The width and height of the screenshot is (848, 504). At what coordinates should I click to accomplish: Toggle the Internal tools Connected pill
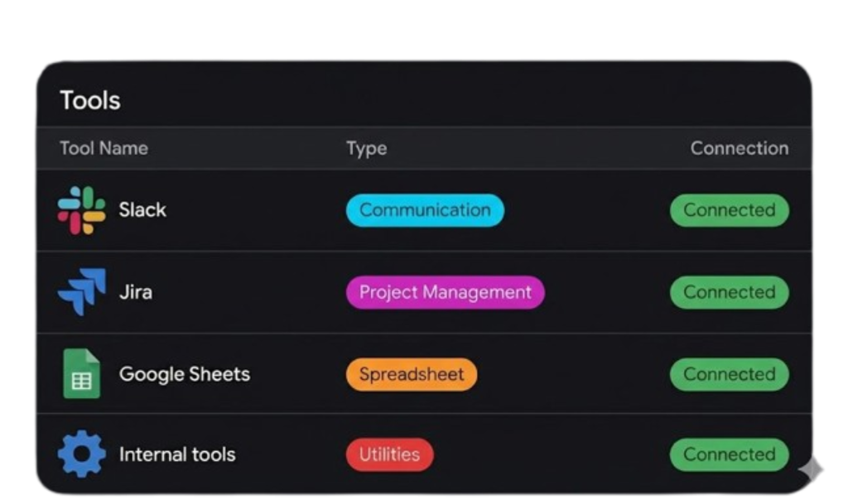pyautogui.click(x=729, y=454)
